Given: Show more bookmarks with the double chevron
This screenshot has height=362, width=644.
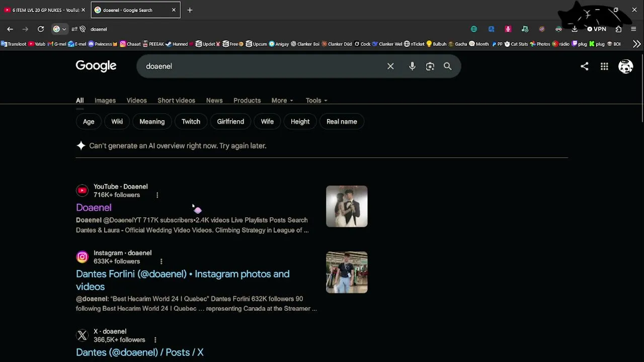Looking at the screenshot, I should (x=637, y=44).
